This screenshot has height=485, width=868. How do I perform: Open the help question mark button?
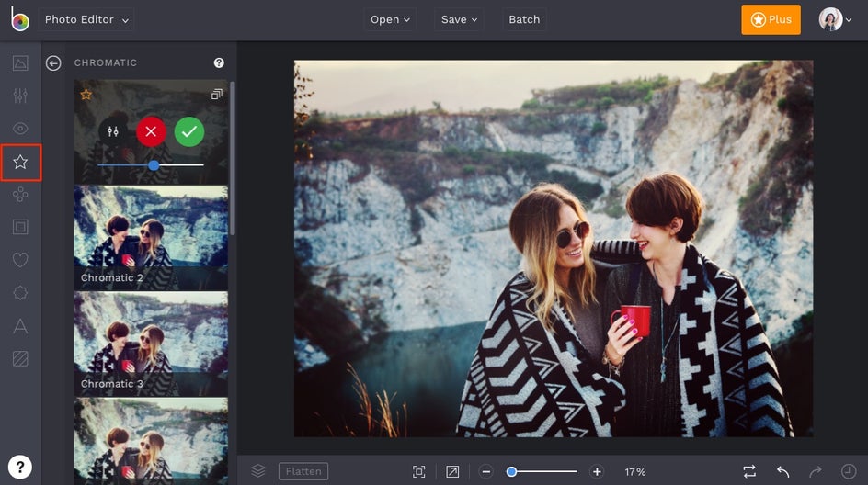[x=20, y=468]
